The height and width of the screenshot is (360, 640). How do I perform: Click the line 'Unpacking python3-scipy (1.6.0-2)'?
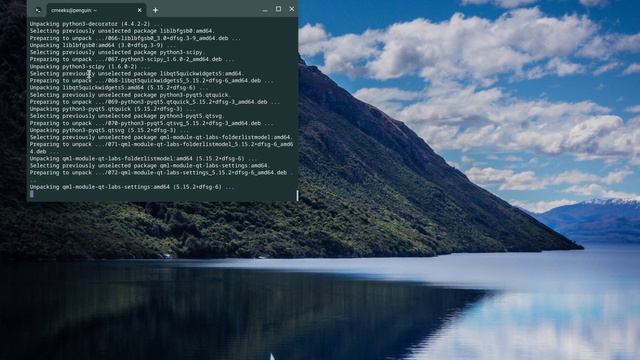(90, 67)
